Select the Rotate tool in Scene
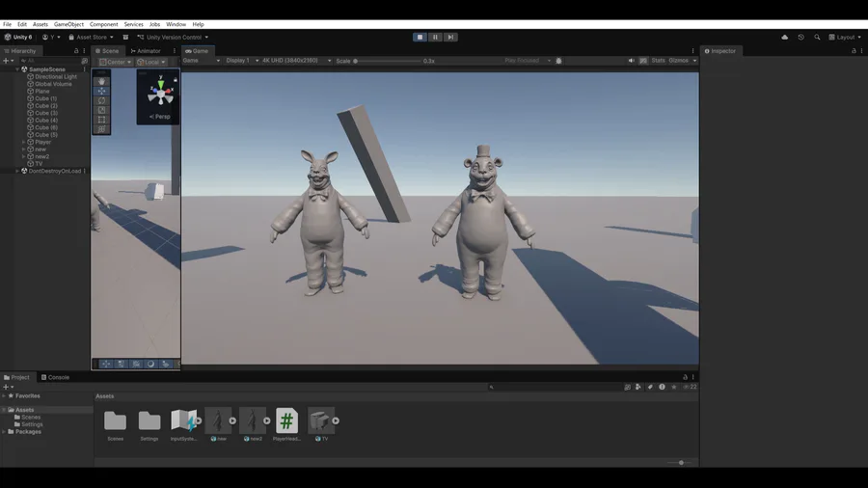Screen dimensions: 868x488 tap(101, 100)
